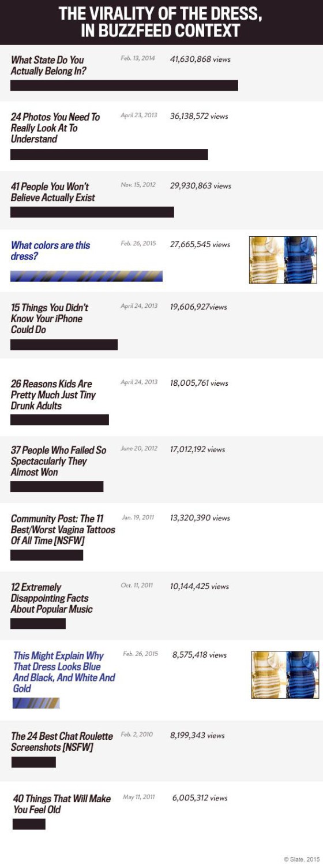This screenshot has width=323, height=868.
Task: Open '40 Things That Will Make You Feel Old'
Action: point(62,804)
